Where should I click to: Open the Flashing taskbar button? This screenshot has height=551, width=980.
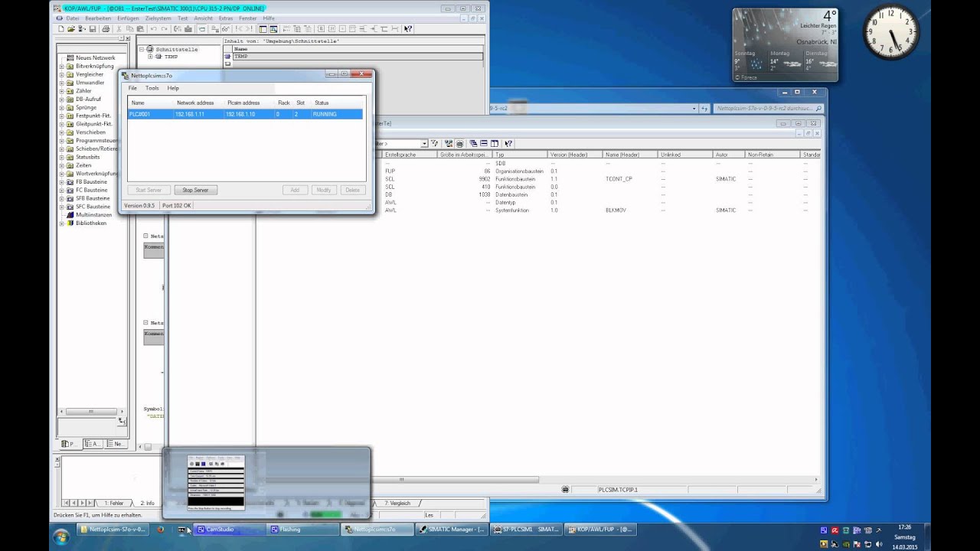[x=303, y=529]
